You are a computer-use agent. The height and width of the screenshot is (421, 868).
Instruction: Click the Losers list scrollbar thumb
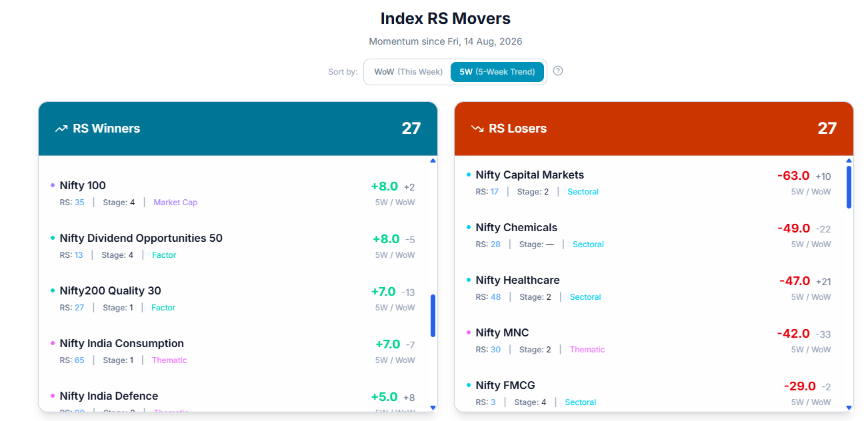pos(849,187)
